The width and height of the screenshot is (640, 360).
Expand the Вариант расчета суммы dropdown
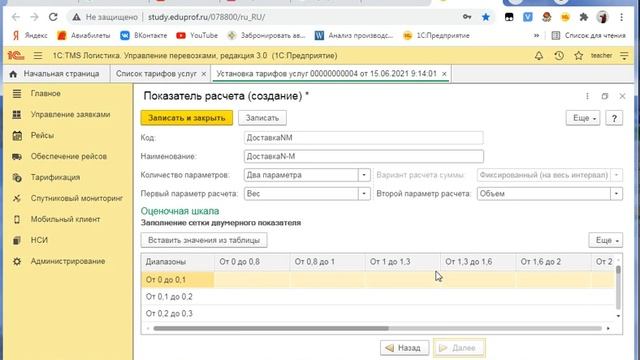(616, 175)
